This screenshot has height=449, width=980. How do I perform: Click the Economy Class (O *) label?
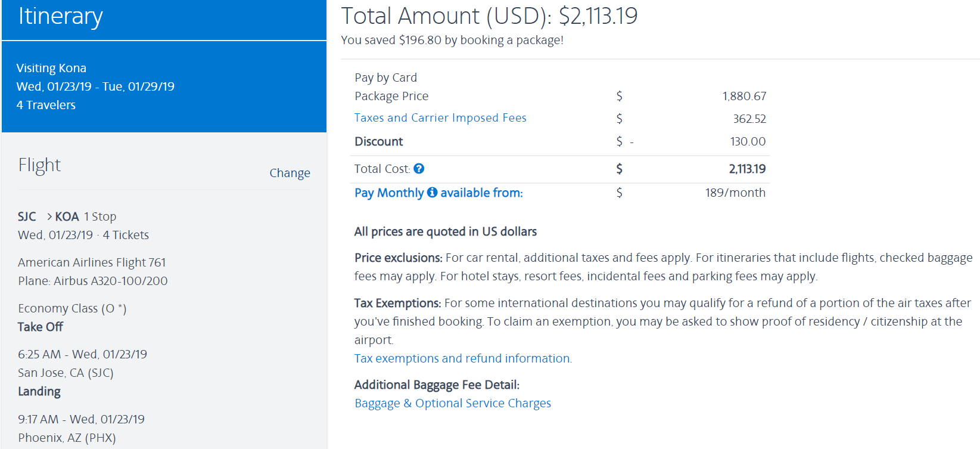coord(72,308)
